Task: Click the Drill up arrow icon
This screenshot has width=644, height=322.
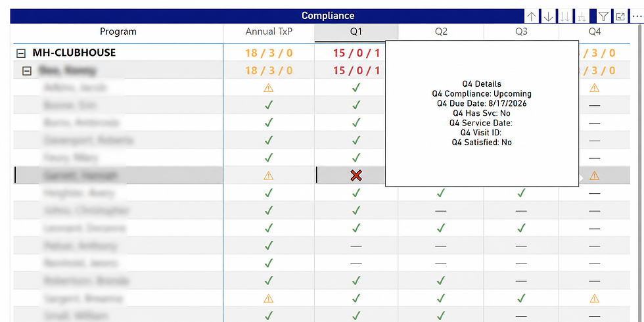Action: 532,17
